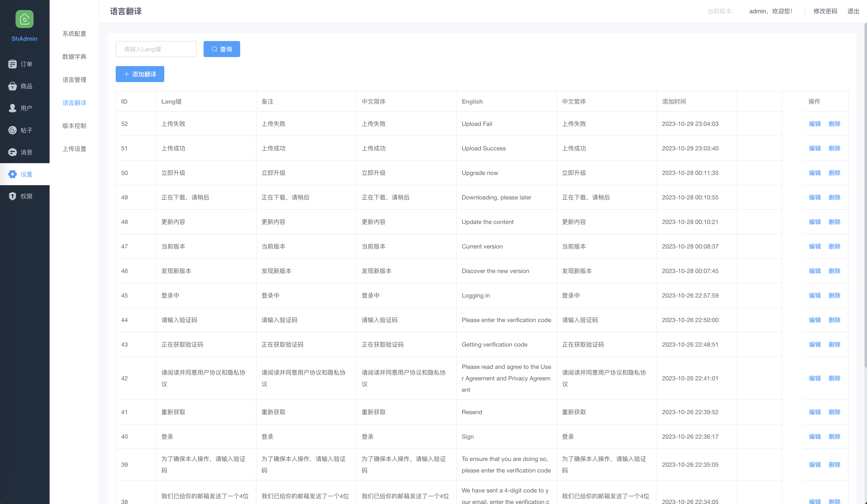Open the 帖子 posts sidebar icon
The height and width of the screenshot is (504, 867).
click(x=12, y=130)
